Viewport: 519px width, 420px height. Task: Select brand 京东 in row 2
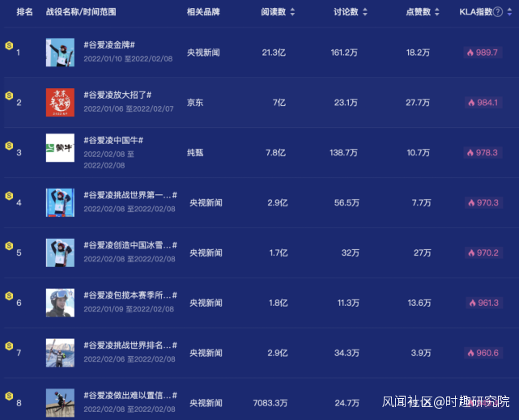[x=195, y=103]
